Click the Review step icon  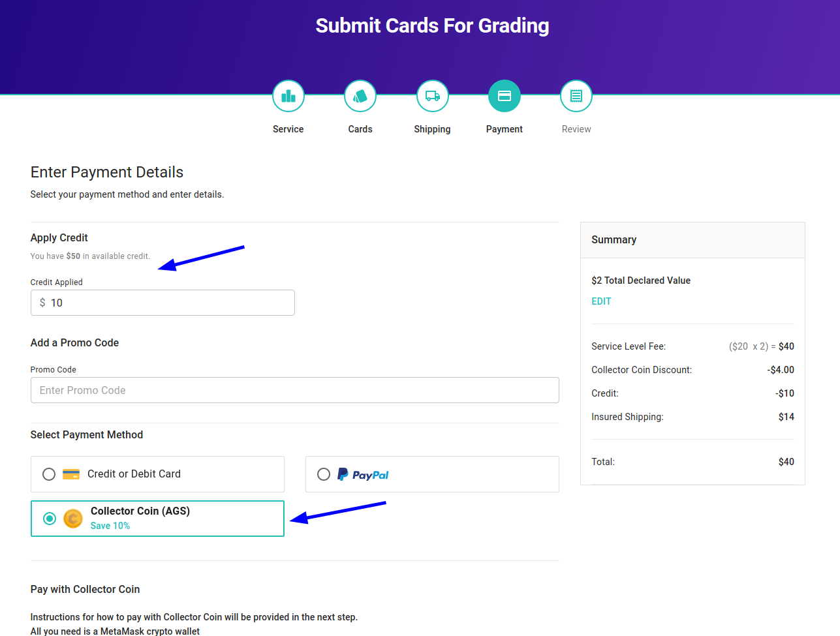[x=576, y=97]
